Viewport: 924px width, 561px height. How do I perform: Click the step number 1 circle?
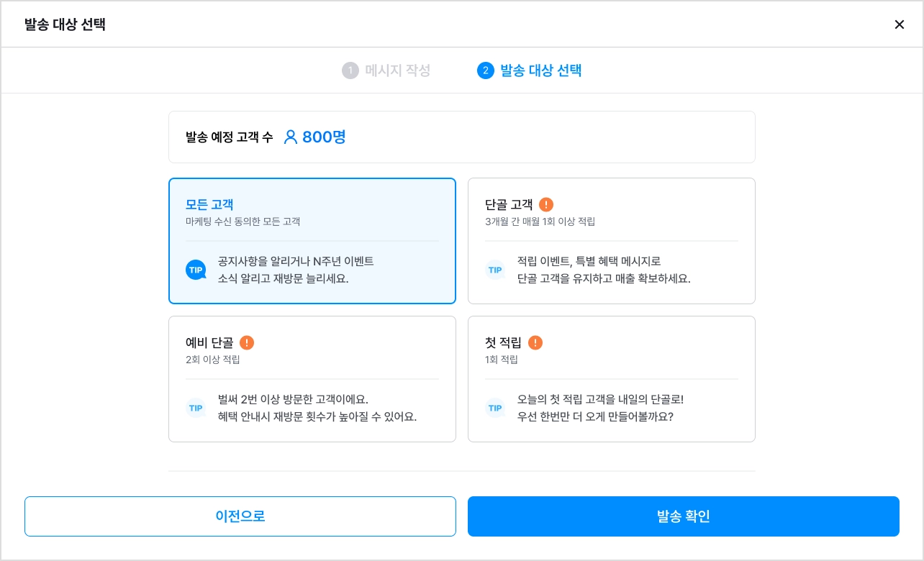point(350,70)
